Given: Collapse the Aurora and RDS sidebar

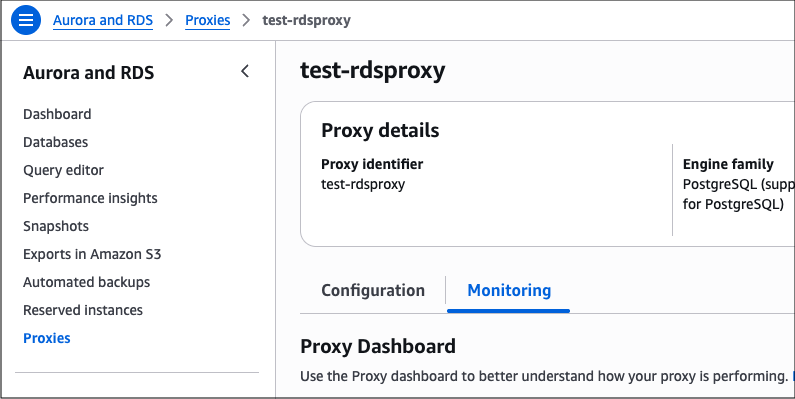Looking at the screenshot, I should click(245, 71).
